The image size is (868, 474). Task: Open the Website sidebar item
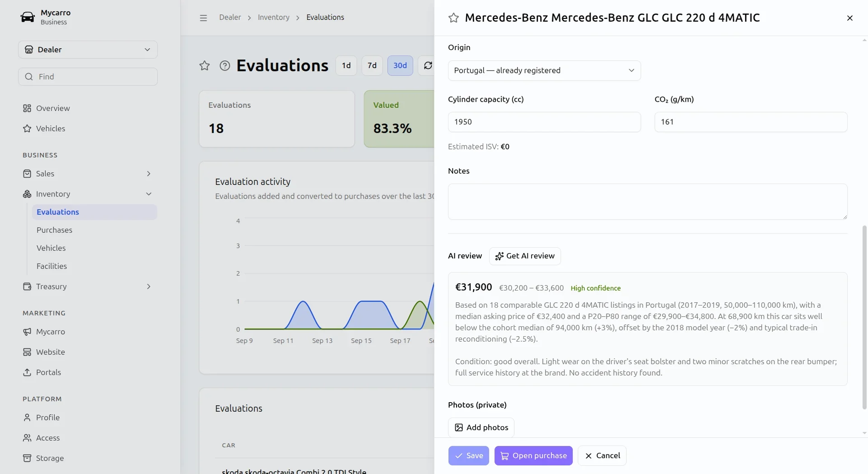[88, 352]
